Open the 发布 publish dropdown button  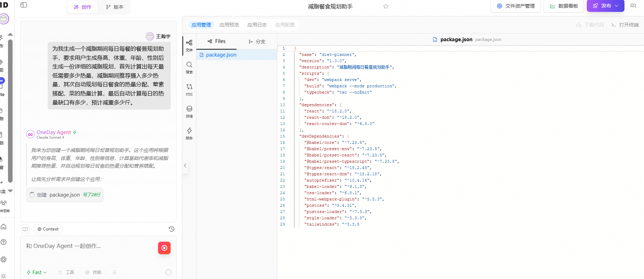click(605, 6)
